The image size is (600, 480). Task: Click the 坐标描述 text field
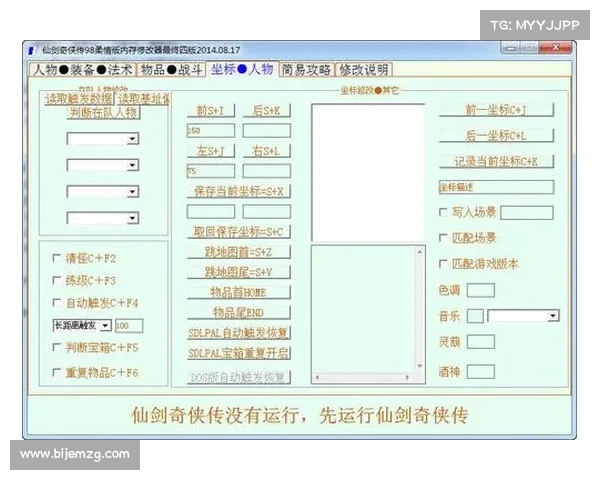pos(496,187)
